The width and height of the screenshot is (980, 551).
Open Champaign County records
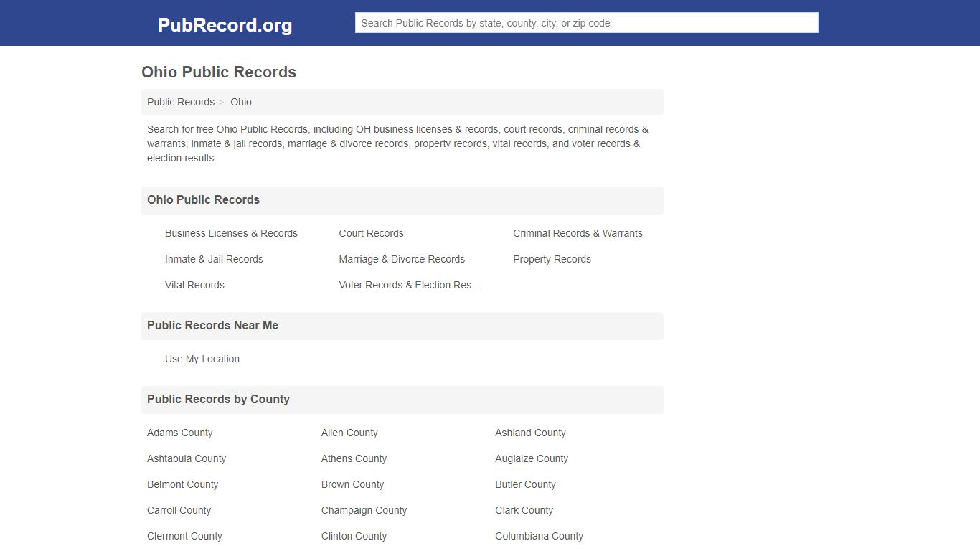click(364, 510)
